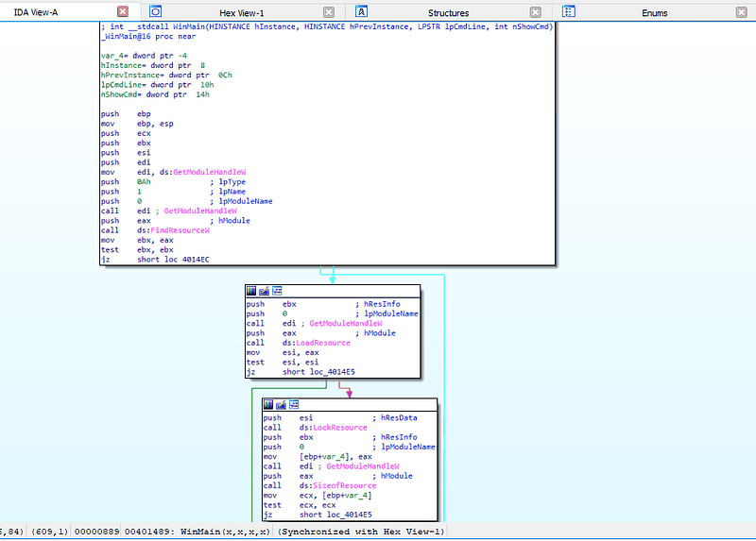Click the hResData comment
The image size is (756, 541).
click(399, 417)
